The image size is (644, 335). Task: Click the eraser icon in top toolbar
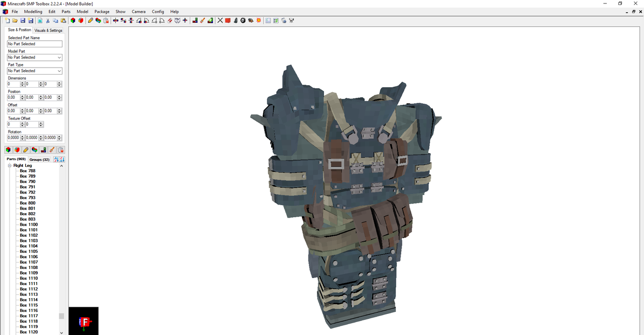coord(170,21)
